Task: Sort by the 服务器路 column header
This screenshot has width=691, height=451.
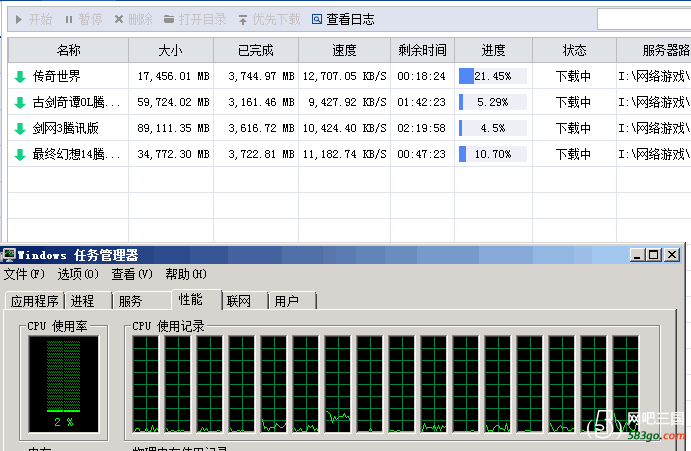Action: 654,50
